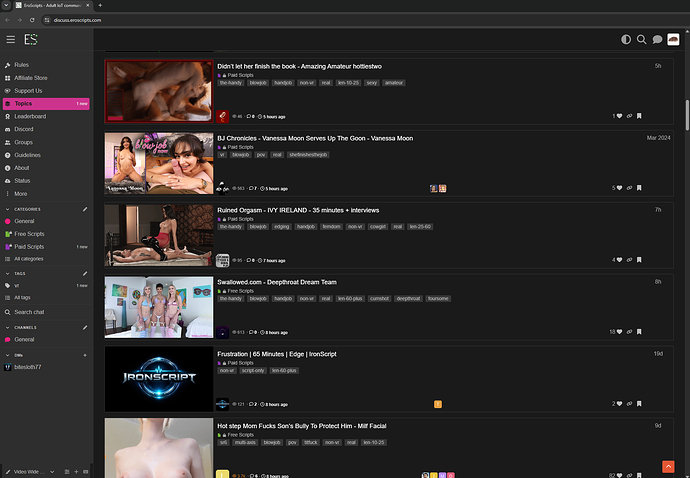
Task: Copy link of Swallowed.com Dream Team topic
Action: coord(629,332)
